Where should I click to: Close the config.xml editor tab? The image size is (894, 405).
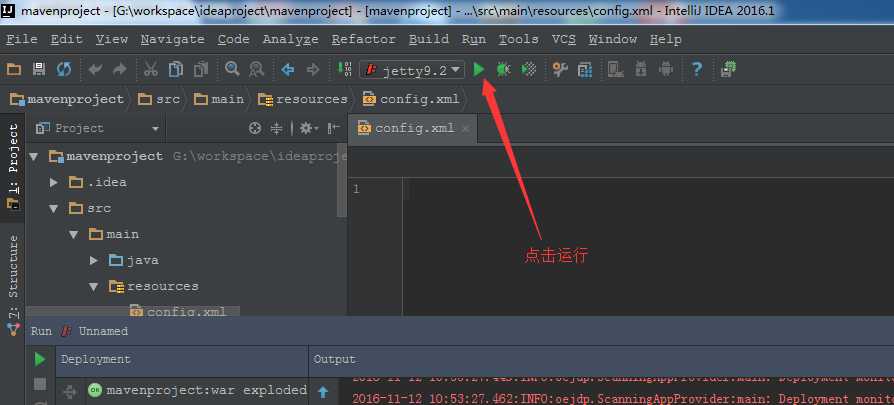click(465, 129)
